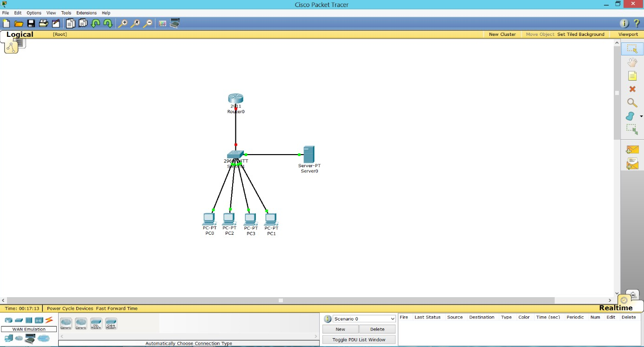Click Power Cycle Devices
The image size is (644, 347).
(71, 308)
